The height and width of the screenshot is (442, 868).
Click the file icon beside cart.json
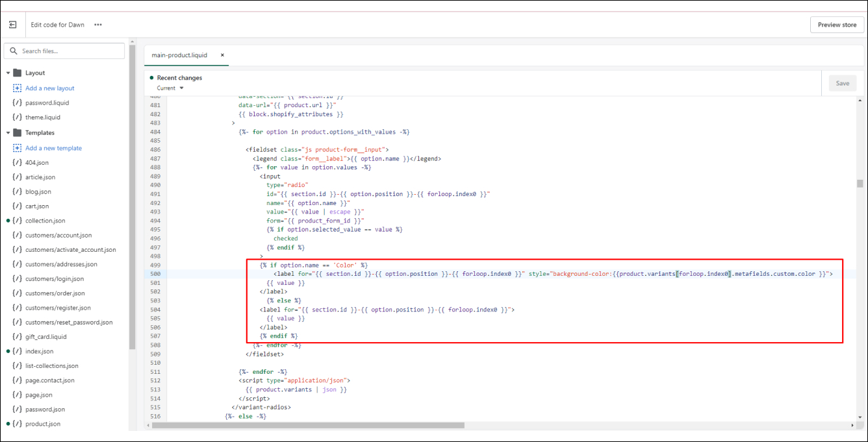tap(18, 206)
